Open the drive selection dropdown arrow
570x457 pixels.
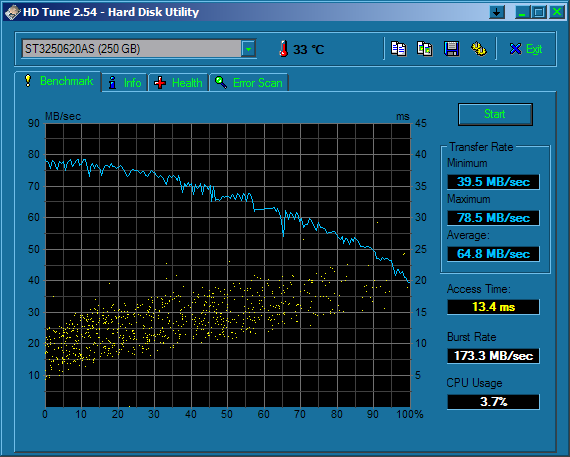pyautogui.click(x=249, y=49)
